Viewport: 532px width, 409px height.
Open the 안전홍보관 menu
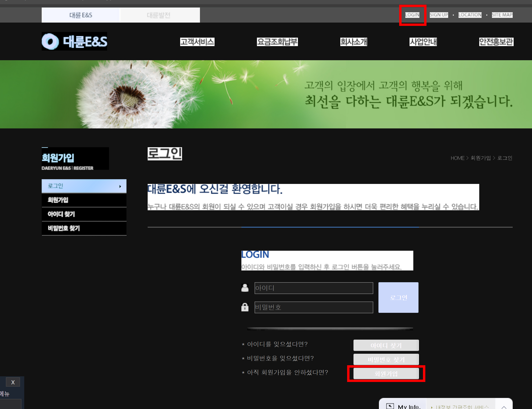click(496, 42)
